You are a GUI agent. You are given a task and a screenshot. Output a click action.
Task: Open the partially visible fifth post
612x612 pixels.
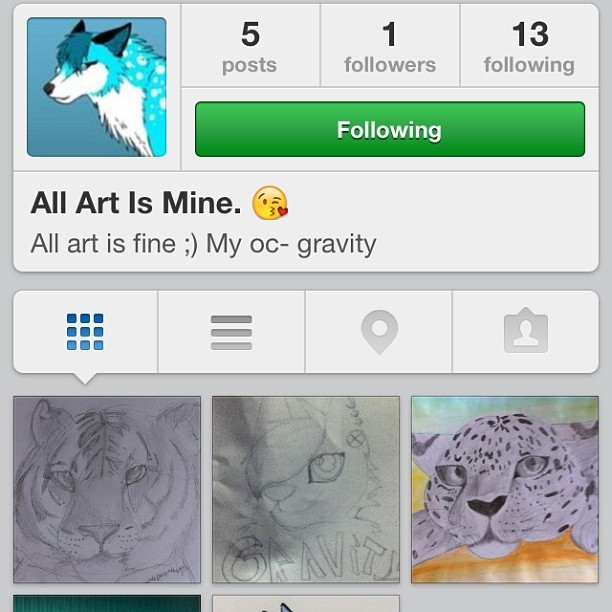[306, 603]
